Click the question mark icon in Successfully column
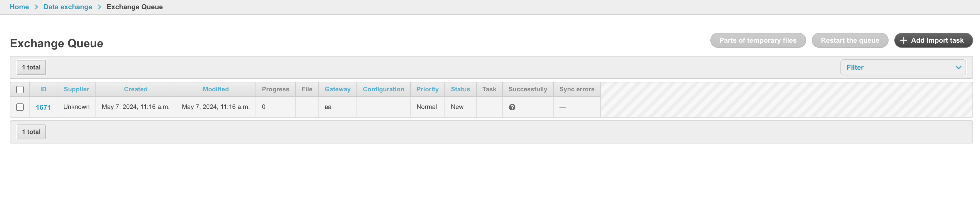The image size is (980, 223). [x=512, y=107]
